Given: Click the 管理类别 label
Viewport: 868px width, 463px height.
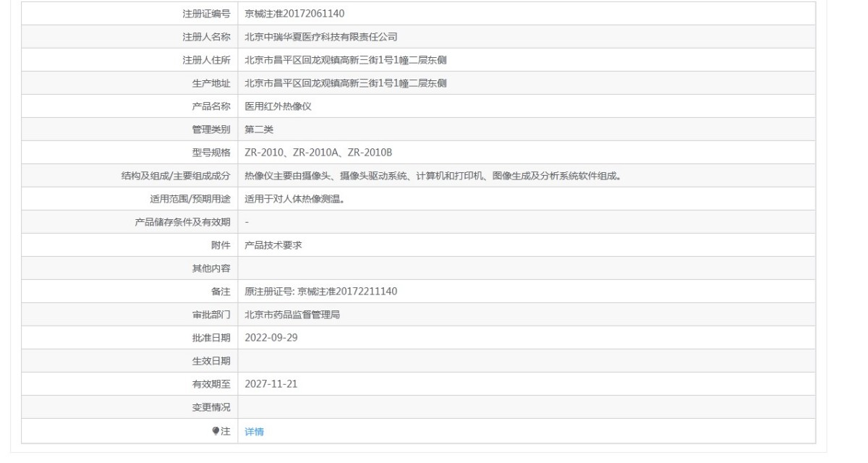Looking at the screenshot, I should [x=211, y=129].
